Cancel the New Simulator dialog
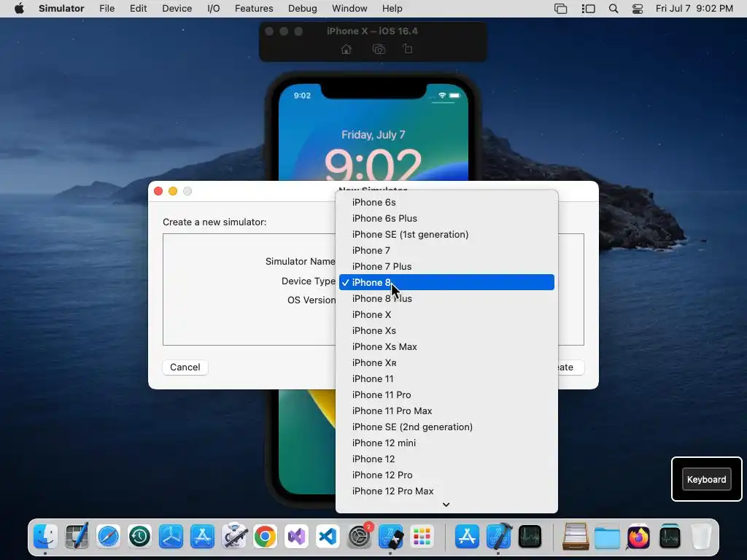This screenshot has height=560, width=747. click(x=185, y=367)
